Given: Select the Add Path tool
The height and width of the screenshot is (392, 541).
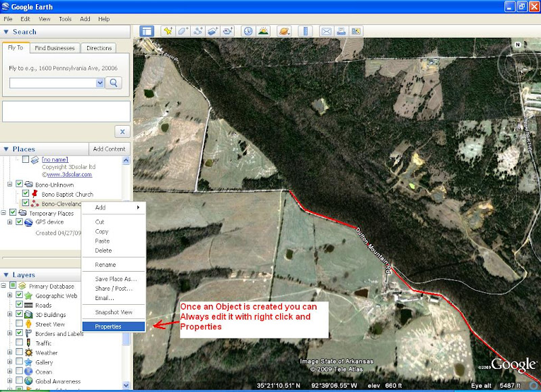Looking at the screenshot, I should tap(198, 31).
